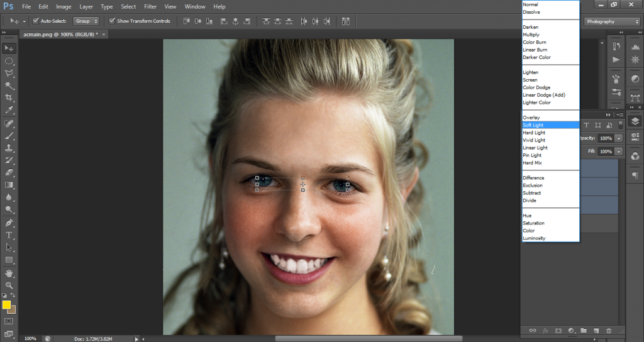Choose Multiply blend mode
This screenshot has width=644, height=342.
[550, 35]
